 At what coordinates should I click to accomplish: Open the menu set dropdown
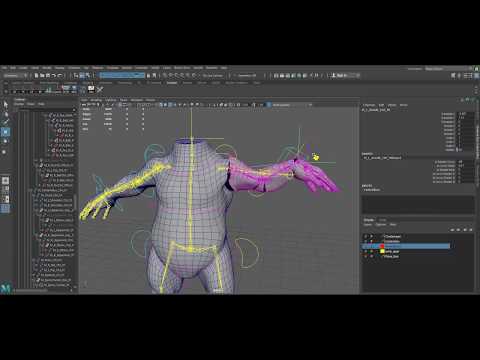coord(16,76)
